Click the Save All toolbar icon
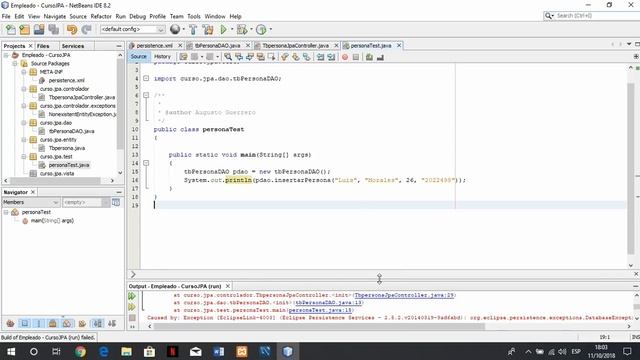Image resolution: width=640 pixels, height=360 pixels. [53, 29]
